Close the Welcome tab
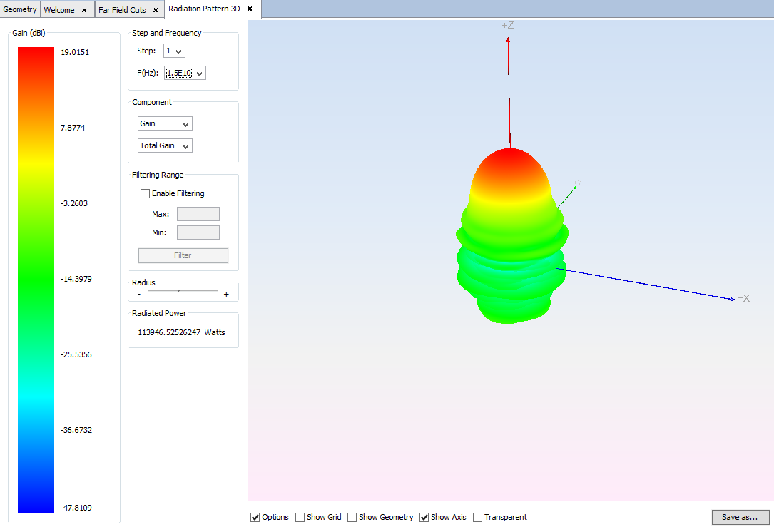The width and height of the screenshot is (774, 532). [x=84, y=10]
